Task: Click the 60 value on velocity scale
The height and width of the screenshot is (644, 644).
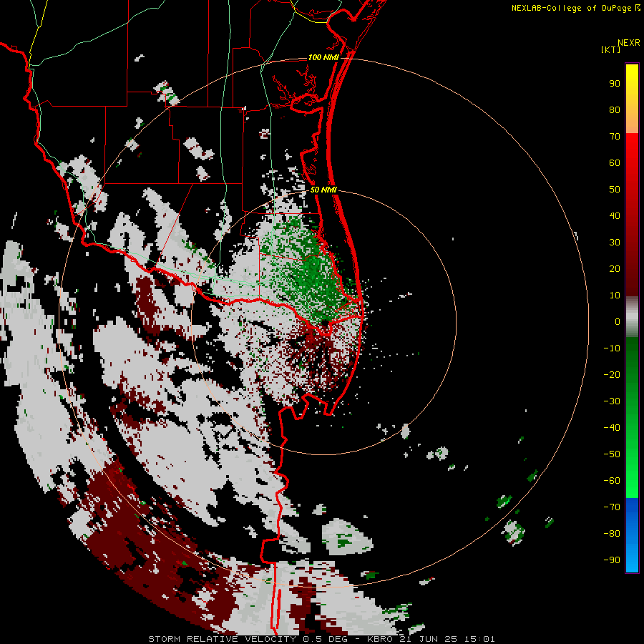Action: (615, 163)
